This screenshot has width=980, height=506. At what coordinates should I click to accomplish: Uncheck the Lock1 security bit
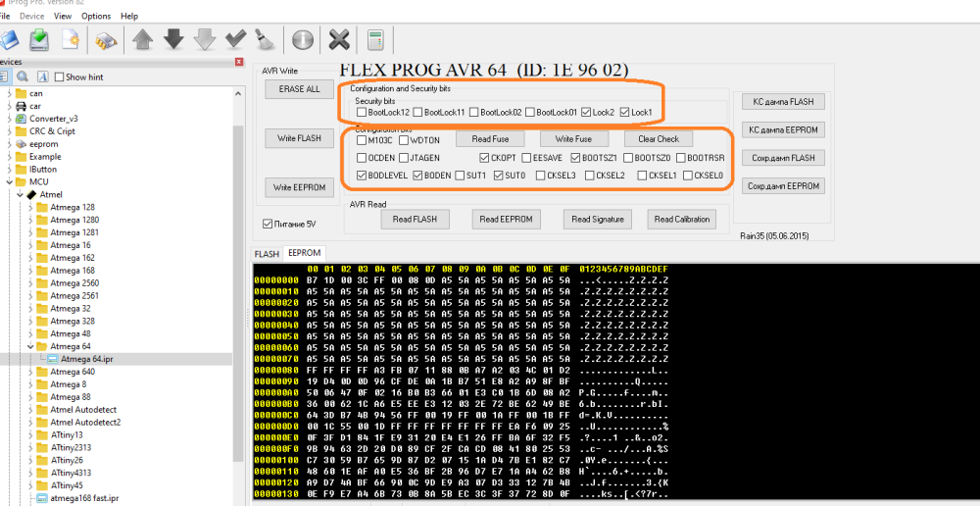pos(624,113)
